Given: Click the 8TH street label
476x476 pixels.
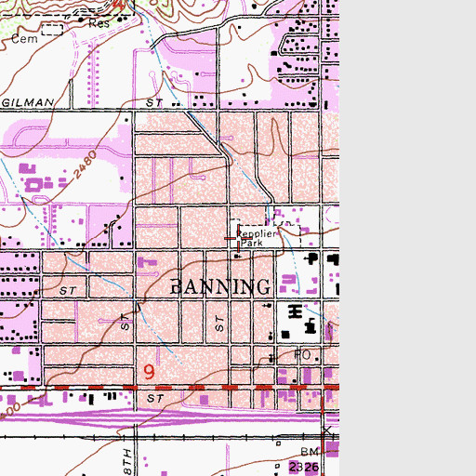Looking at the screenshot, I should pos(127,461).
